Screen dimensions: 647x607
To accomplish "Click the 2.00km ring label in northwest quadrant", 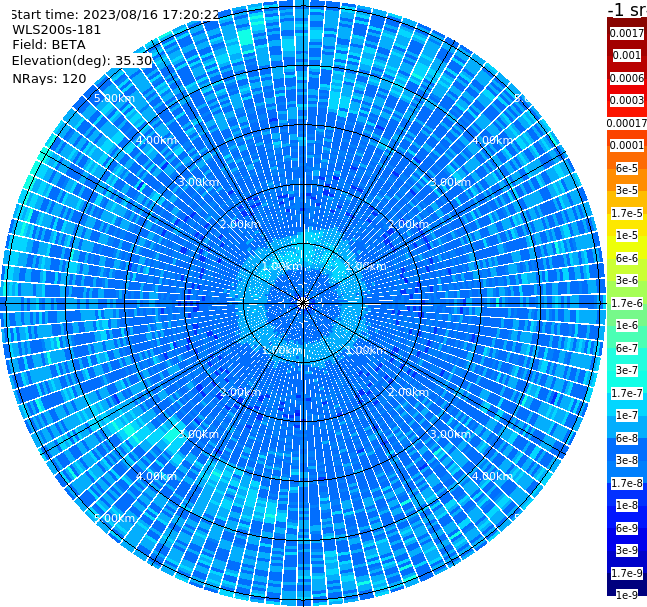I will tap(241, 224).
